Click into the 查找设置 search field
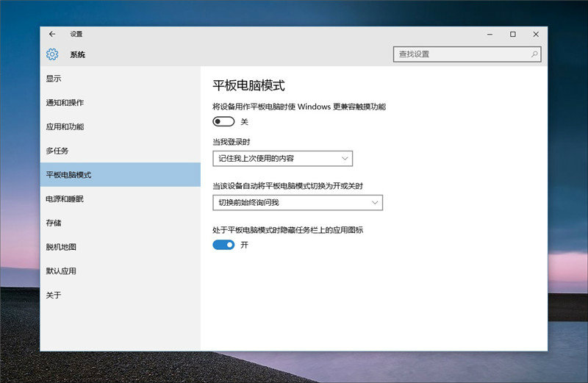Image resolution: width=588 pixels, height=383 pixels. pos(459,54)
